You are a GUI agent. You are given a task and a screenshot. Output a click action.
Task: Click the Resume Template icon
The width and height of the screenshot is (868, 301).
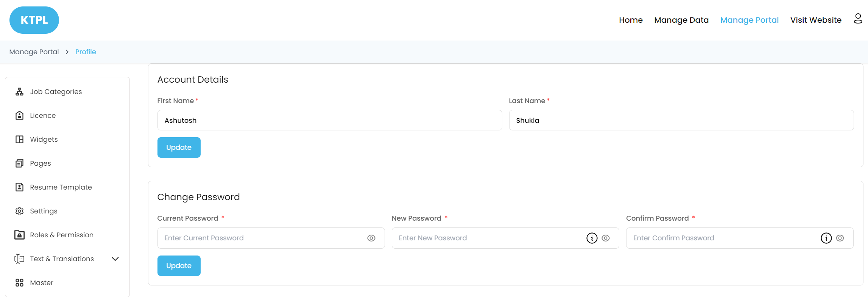coord(19,187)
